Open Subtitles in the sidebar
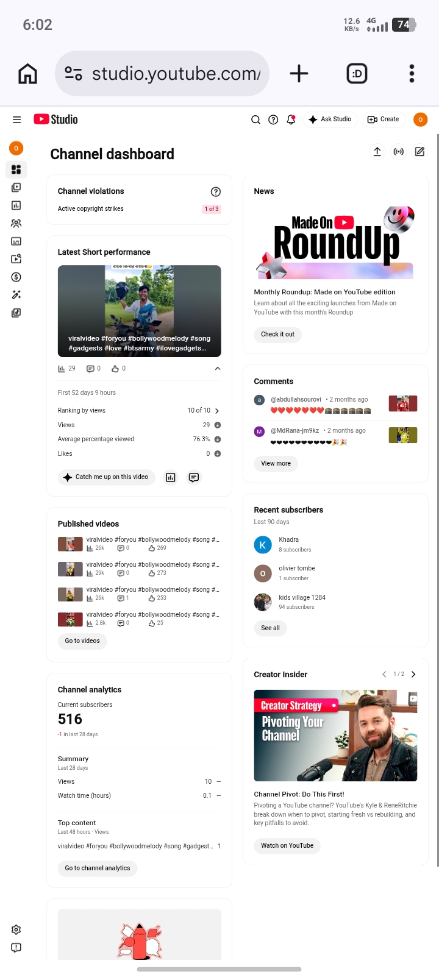 (x=16, y=241)
